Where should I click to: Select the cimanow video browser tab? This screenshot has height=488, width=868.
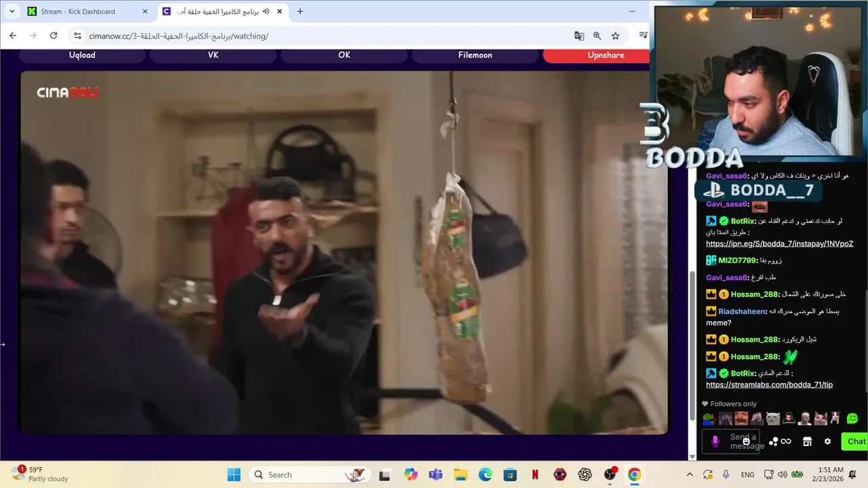tap(222, 12)
